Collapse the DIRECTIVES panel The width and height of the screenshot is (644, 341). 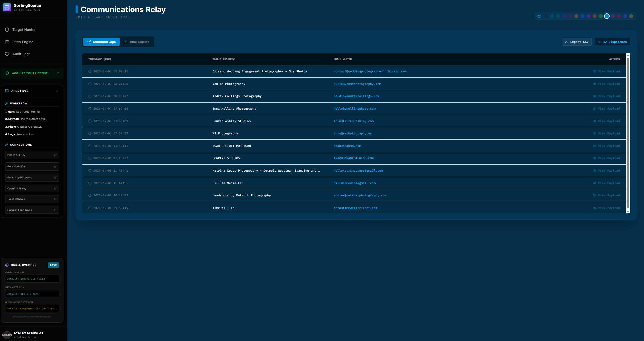[57, 91]
